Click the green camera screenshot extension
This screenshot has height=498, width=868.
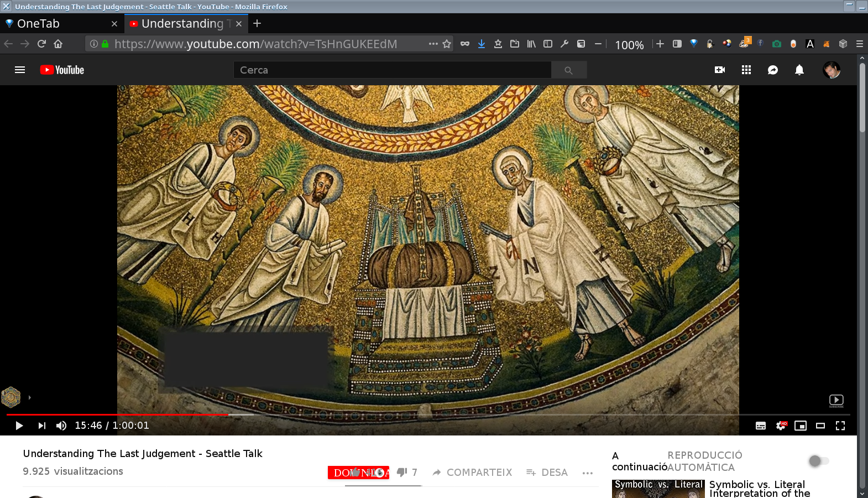click(777, 44)
